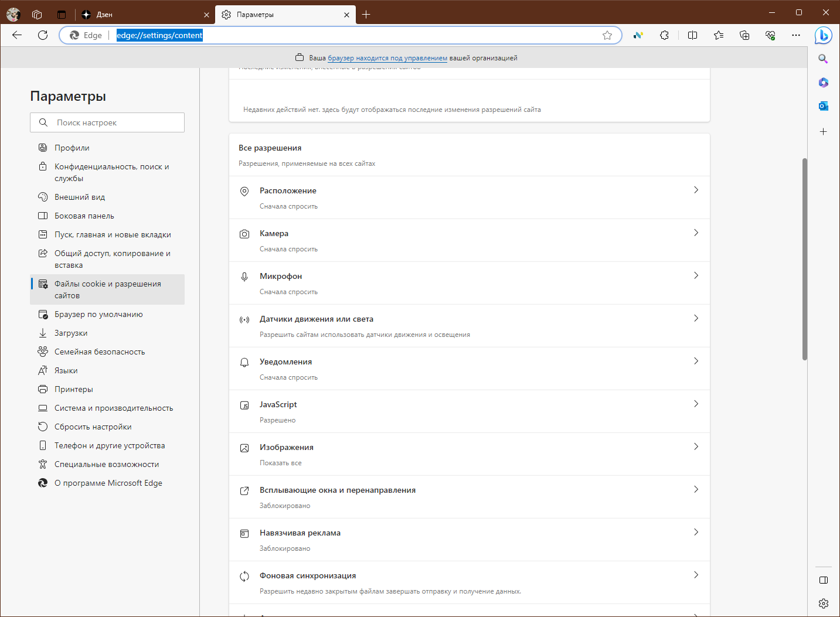Click the camera permission icon

pyautogui.click(x=244, y=234)
